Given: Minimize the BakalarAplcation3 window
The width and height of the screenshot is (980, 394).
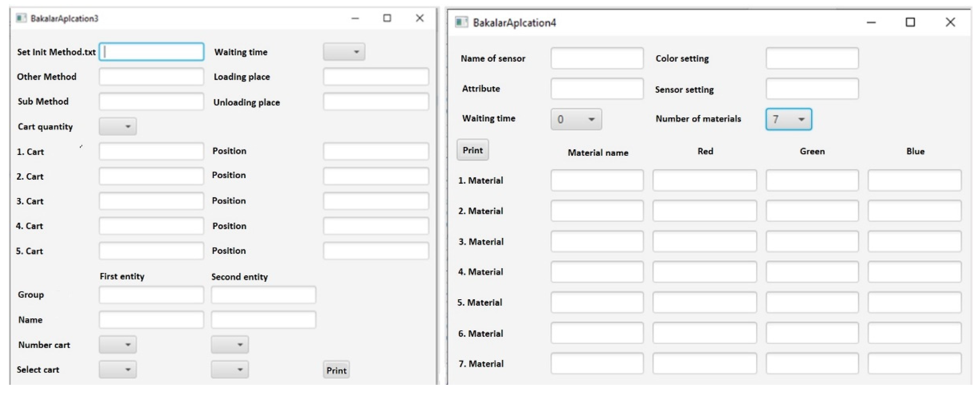Looking at the screenshot, I should 355,18.
